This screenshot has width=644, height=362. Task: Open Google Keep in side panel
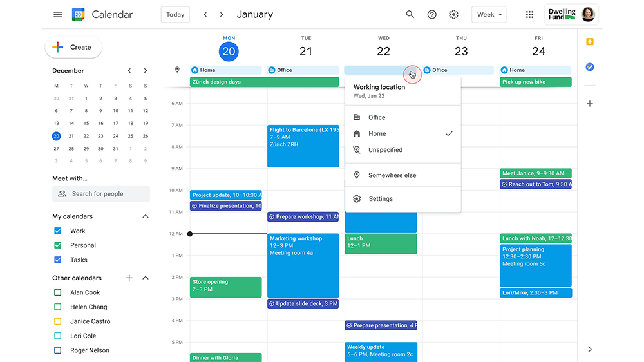589,42
